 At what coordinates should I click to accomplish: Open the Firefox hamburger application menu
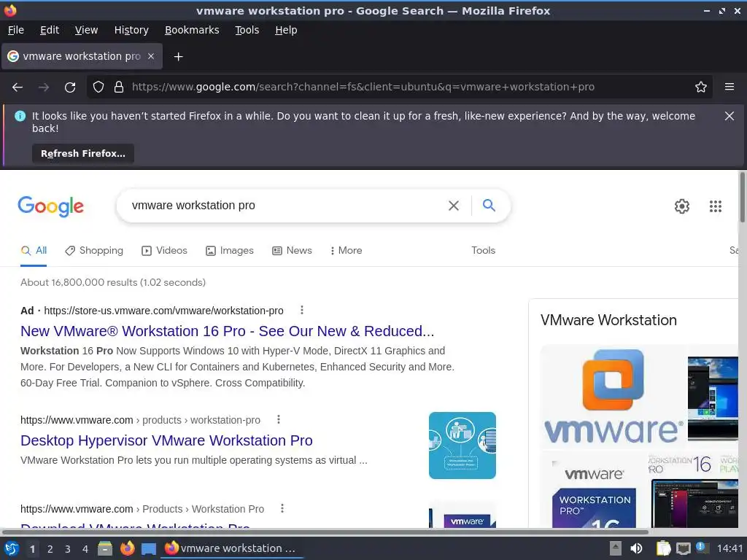click(x=729, y=87)
